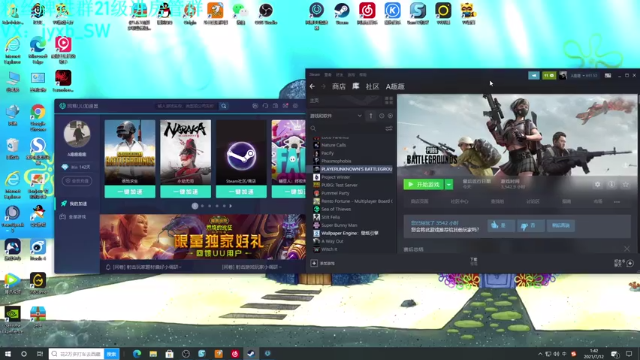Click the Steam announcements megaphone icon
Viewport: 640px width, 360px height.
click(533, 76)
